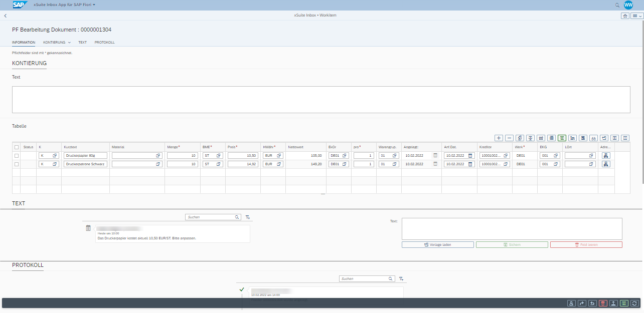The width and height of the screenshot is (644, 313).
Task: Click the refresh icon in footer bar
Action: (634, 303)
